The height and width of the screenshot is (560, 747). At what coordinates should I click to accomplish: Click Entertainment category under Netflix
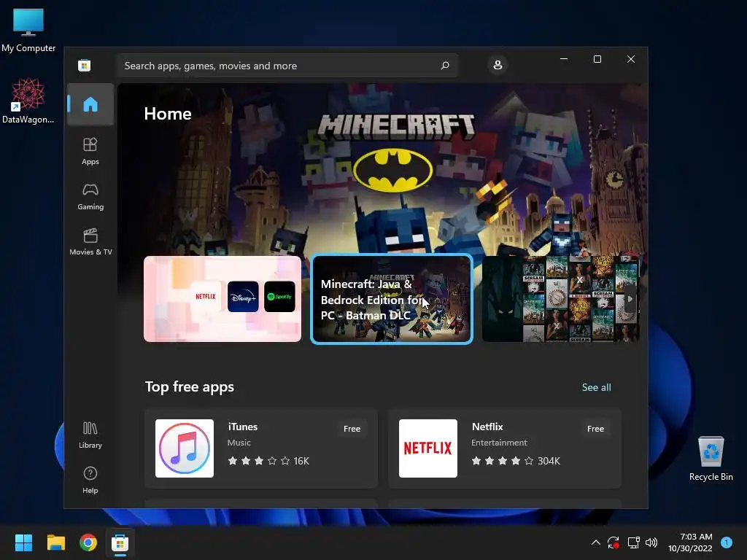pyautogui.click(x=499, y=443)
